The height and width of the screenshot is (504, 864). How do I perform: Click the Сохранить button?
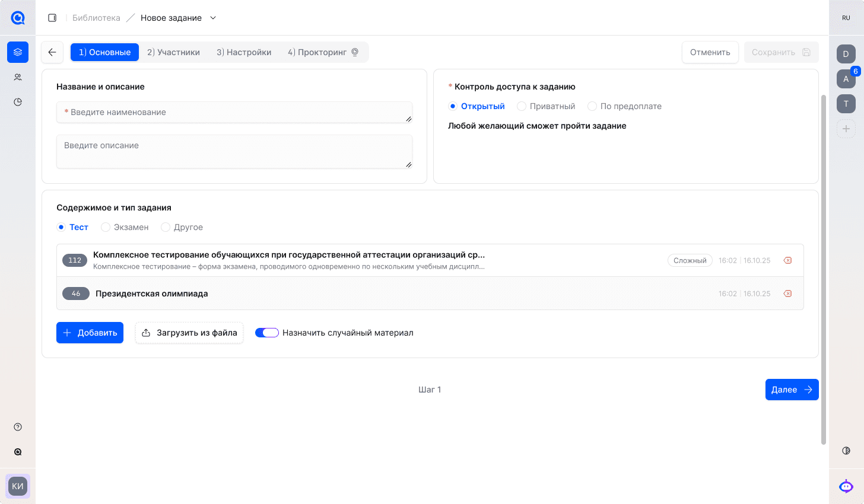[x=781, y=52]
